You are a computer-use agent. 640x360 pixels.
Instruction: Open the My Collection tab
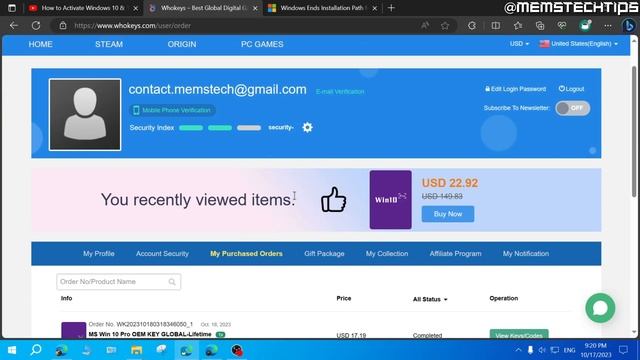pos(387,253)
